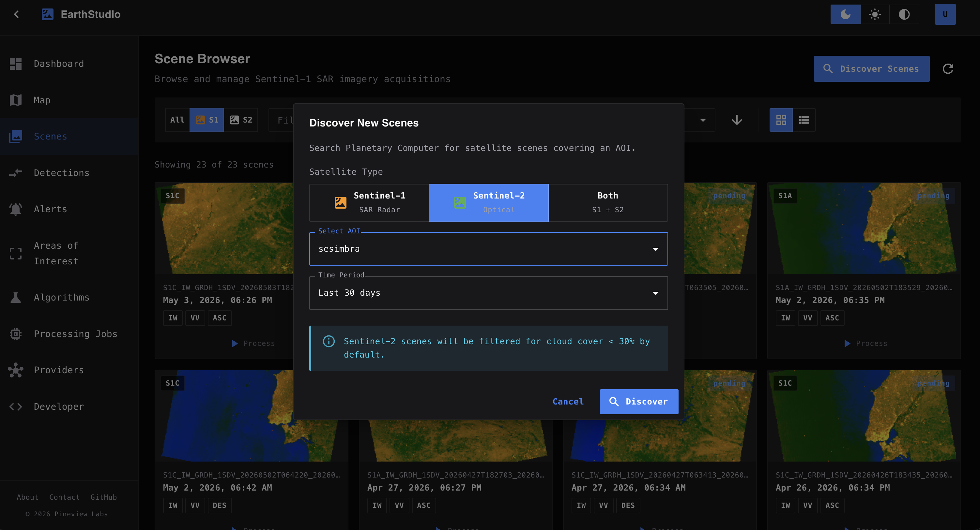The width and height of the screenshot is (980, 530).
Task: Choose Sentinel-1 SAR Radar satellite type
Action: pos(369,203)
